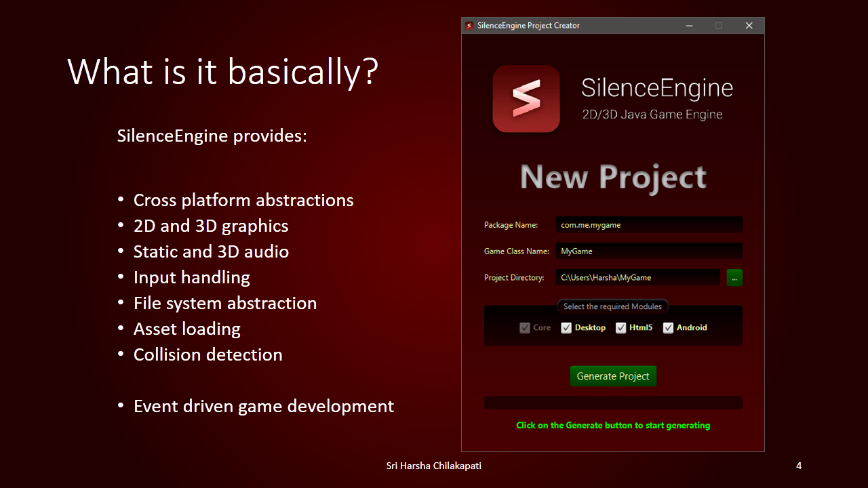Click the 'SilenceEngine Project Creator' window title
868x488 pixels.
tap(528, 26)
